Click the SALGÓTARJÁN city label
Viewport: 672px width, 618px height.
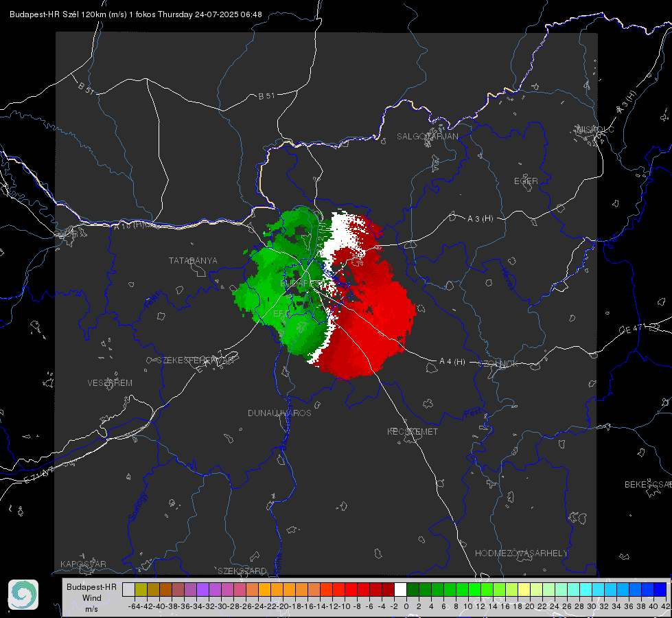tap(427, 137)
